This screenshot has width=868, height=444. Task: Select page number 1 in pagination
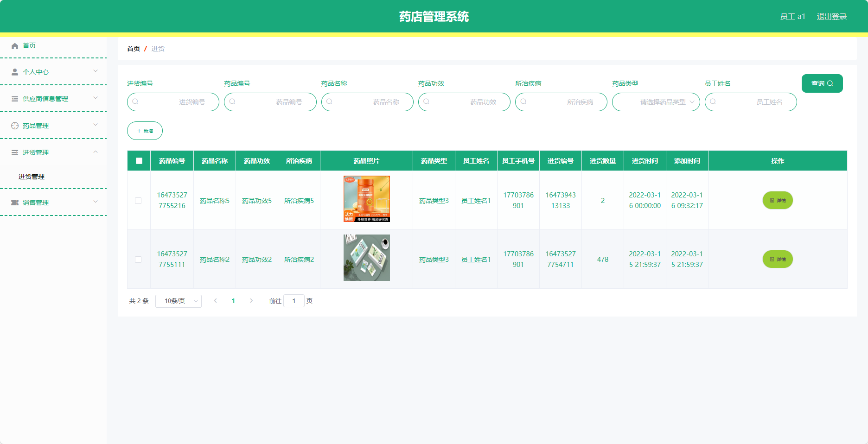[x=233, y=301]
